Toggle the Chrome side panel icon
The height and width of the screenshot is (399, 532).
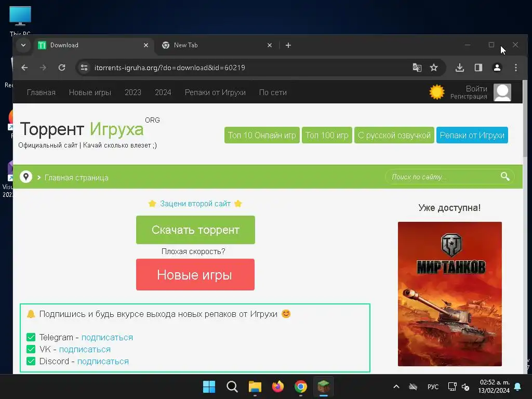pyautogui.click(x=478, y=68)
